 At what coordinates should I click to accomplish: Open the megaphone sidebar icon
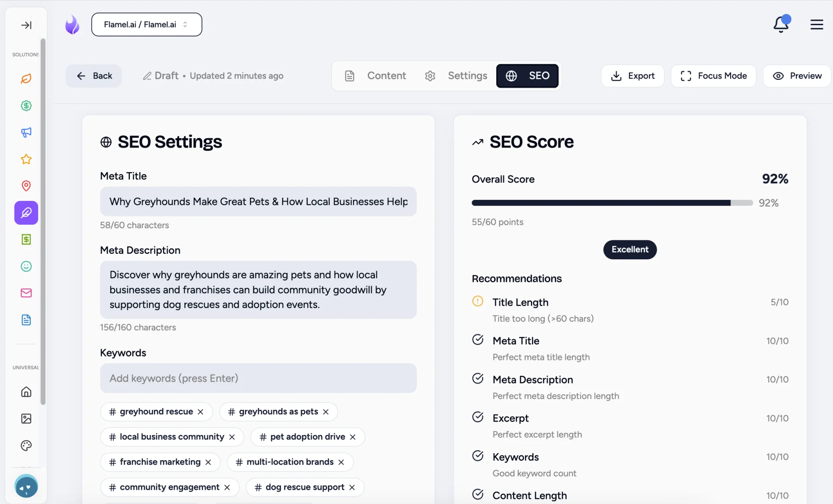(26, 132)
